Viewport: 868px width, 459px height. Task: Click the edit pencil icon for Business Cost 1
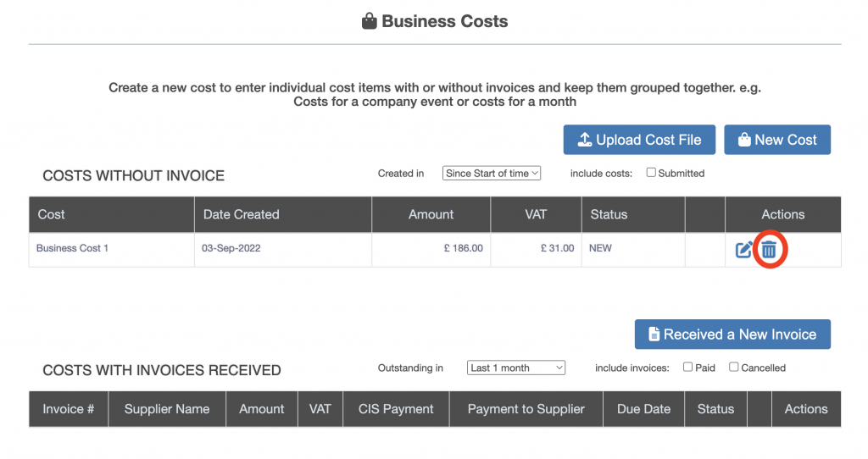(743, 250)
